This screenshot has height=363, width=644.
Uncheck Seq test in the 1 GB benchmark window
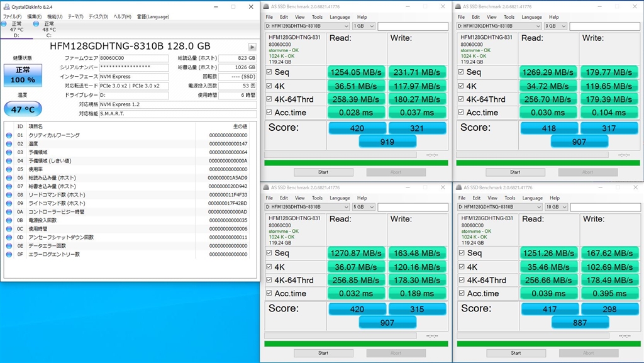pos(269,72)
